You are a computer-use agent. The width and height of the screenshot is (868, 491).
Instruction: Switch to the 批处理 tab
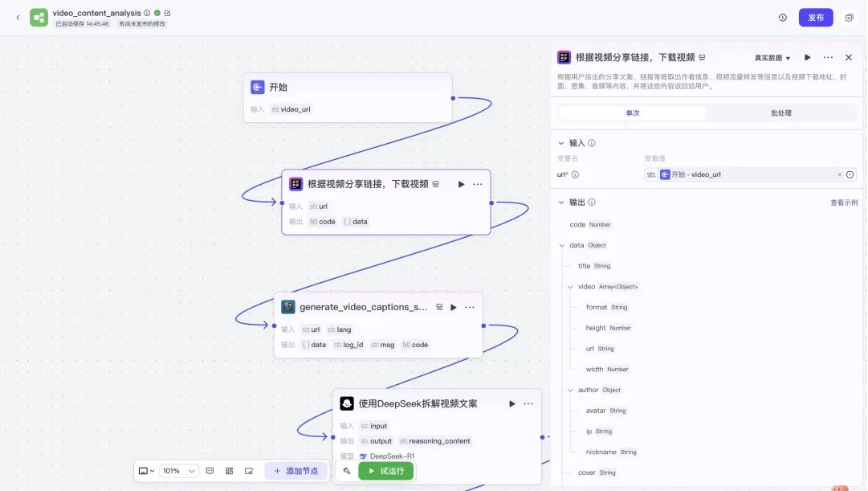coord(781,113)
